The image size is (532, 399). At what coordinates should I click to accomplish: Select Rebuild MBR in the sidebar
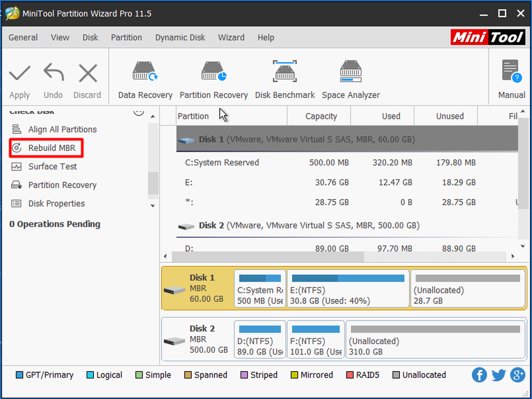point(47,148)
